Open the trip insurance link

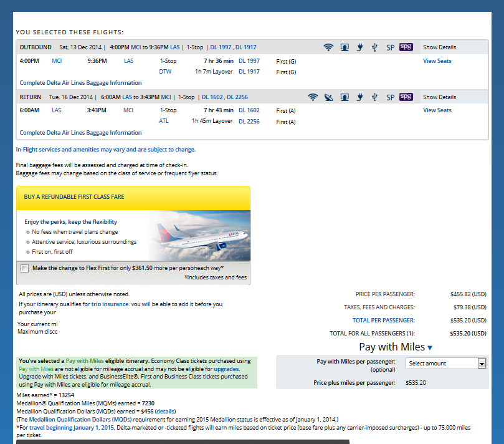coord(110,304)
